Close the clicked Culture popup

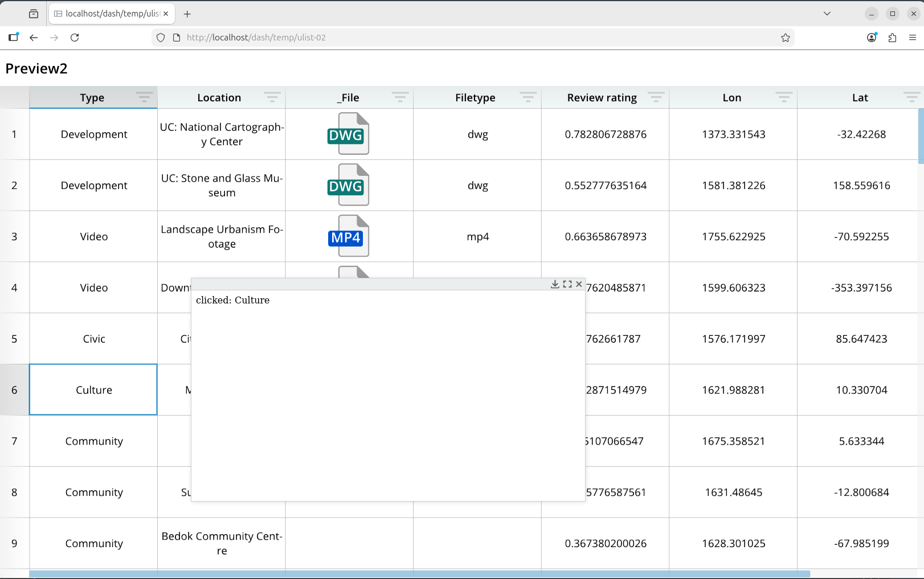pyautogui.click(x=579, y=284)
